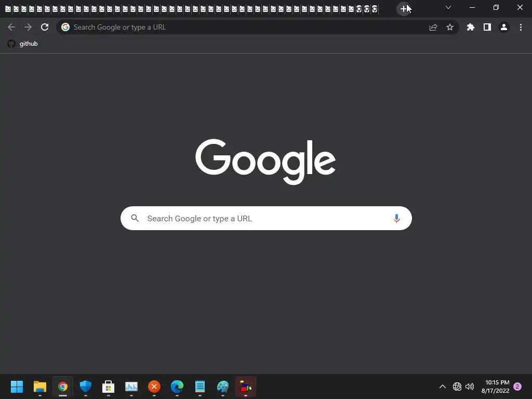This screenshot has height=399, width=532.
Task: Open the Notepad app on the taskbar
Action: tap(200, 387)
